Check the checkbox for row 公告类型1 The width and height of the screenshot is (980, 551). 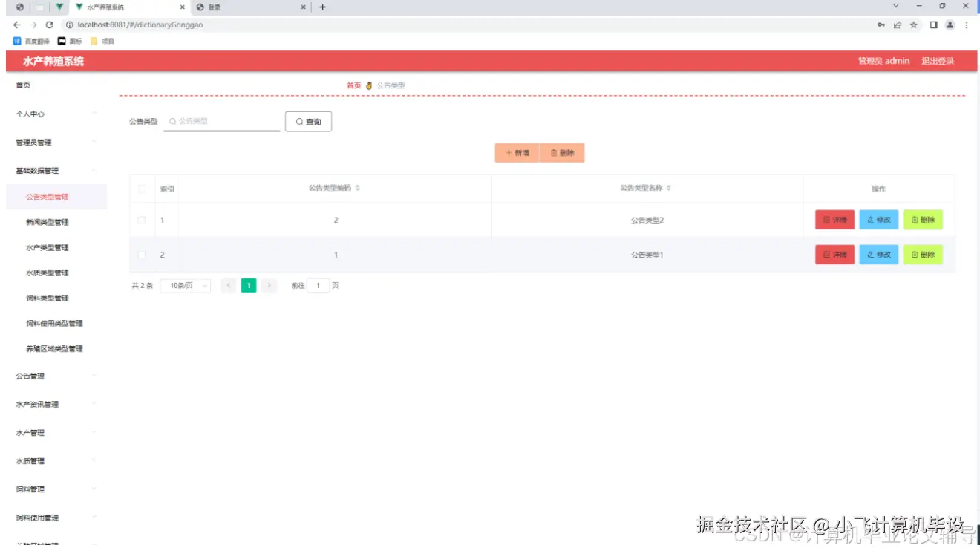coord(142,255)
